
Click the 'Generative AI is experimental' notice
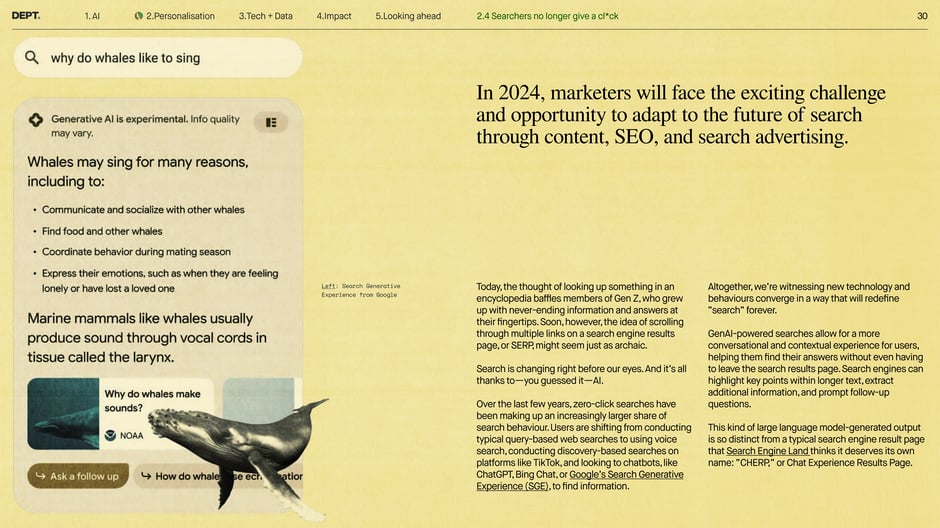coord(145,126)
